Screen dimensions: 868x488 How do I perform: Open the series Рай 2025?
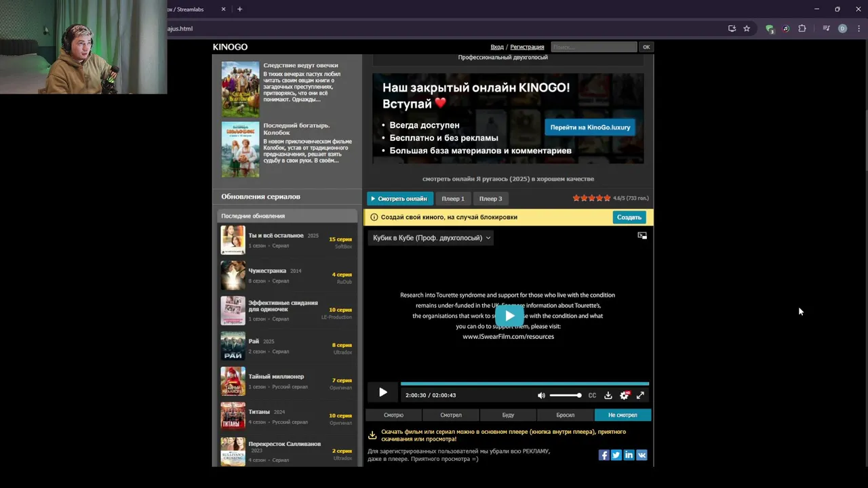pos(254,341)
